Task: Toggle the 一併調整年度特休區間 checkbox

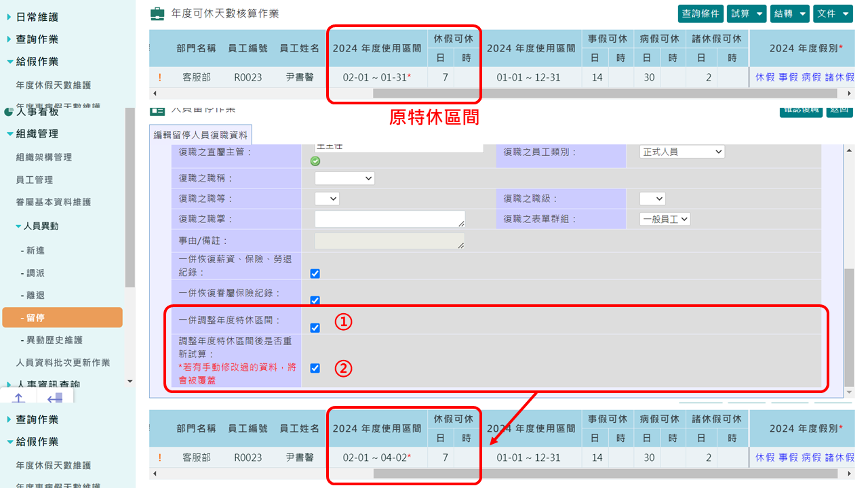Action: (315, 327)
